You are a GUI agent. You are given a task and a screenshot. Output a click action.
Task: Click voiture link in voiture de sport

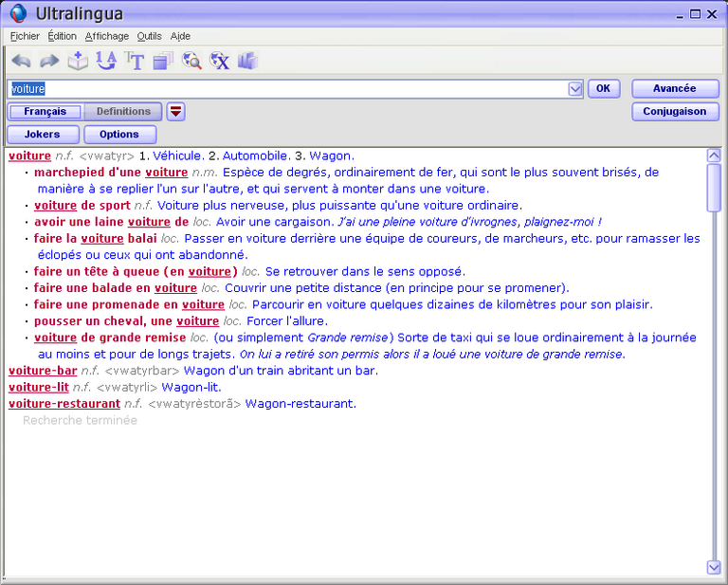(x=55, y=205)
